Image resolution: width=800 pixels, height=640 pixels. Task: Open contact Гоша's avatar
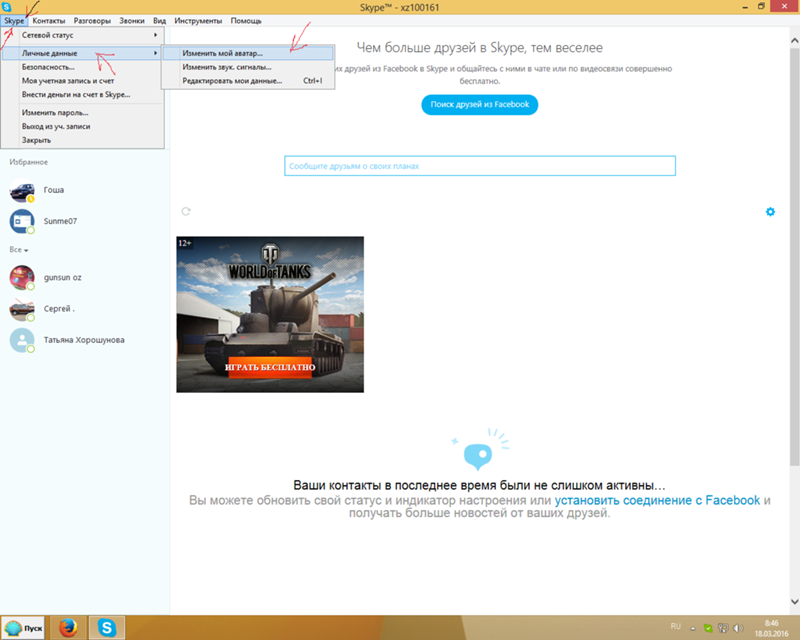(x=22, y=190)
